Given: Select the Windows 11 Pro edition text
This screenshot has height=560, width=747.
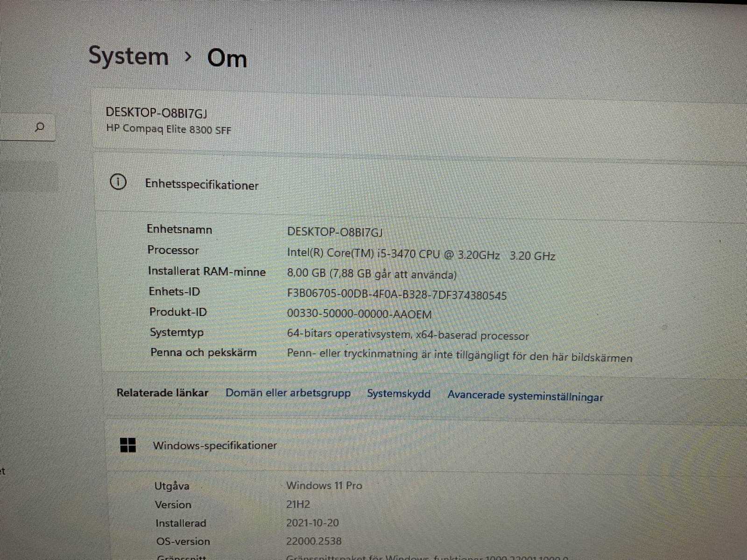Looking at the screenshot, I should tap(324, 485).
